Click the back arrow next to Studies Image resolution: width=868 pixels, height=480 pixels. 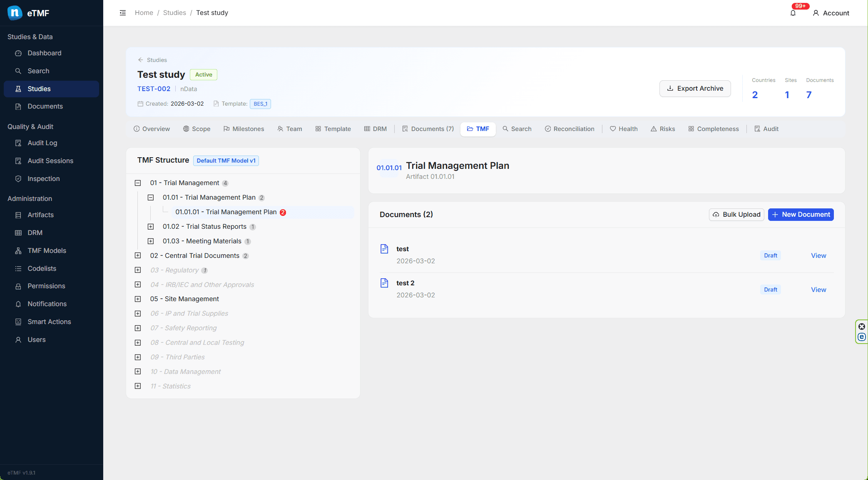(x=141, y=60)
